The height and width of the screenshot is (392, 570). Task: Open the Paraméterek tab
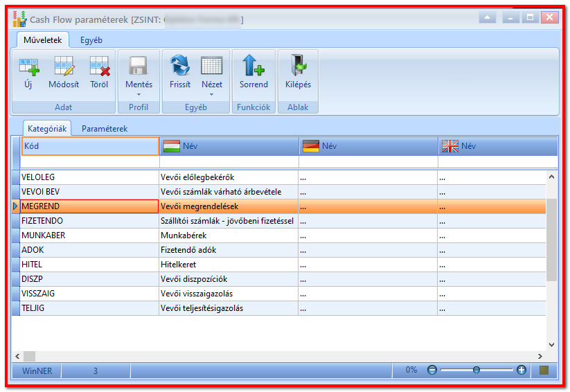(105, 129)
